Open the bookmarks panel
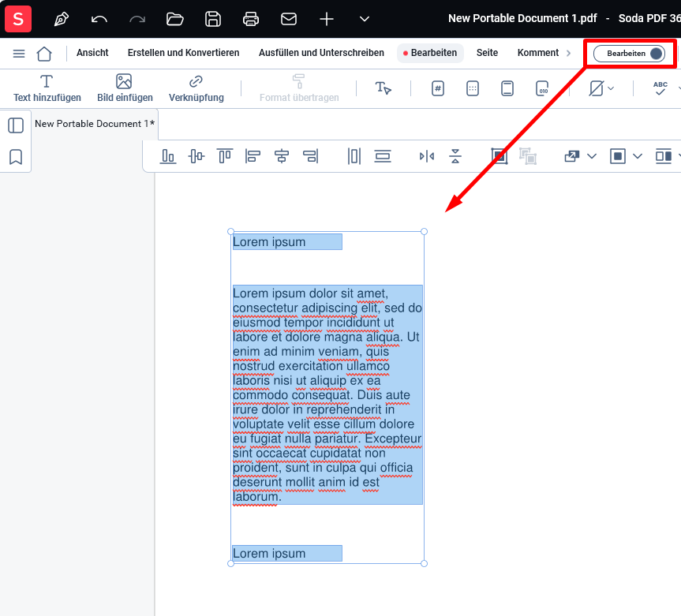The width and height of the screenshot is (681, 616). (16, 157)
